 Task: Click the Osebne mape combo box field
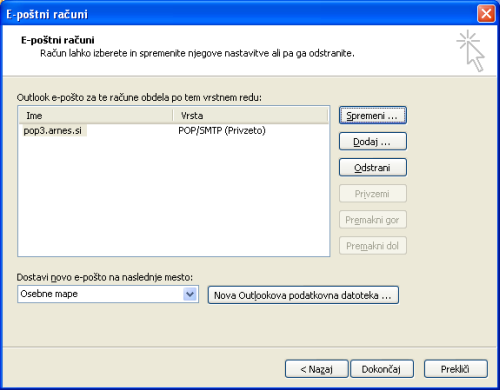pos(108,294)
